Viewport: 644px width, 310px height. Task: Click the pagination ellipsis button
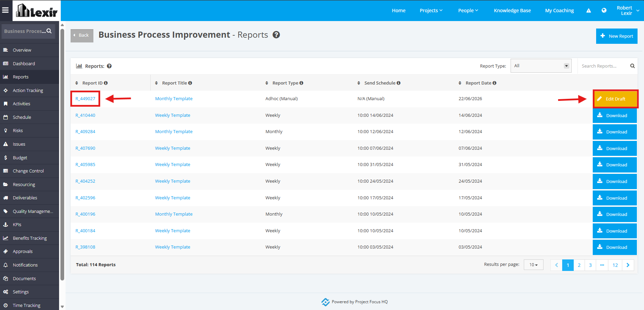602,265
